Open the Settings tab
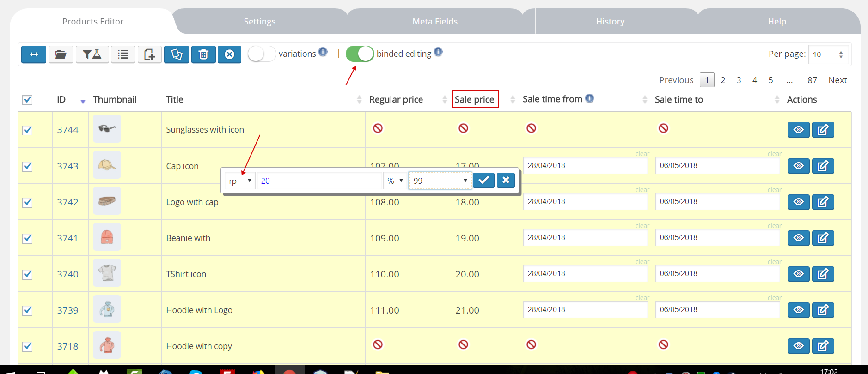 point(259,21)
